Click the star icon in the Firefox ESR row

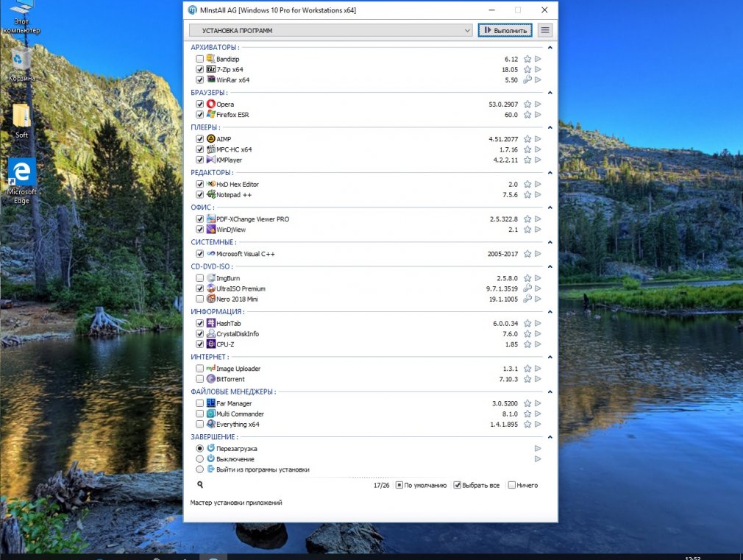pos(527,115)
